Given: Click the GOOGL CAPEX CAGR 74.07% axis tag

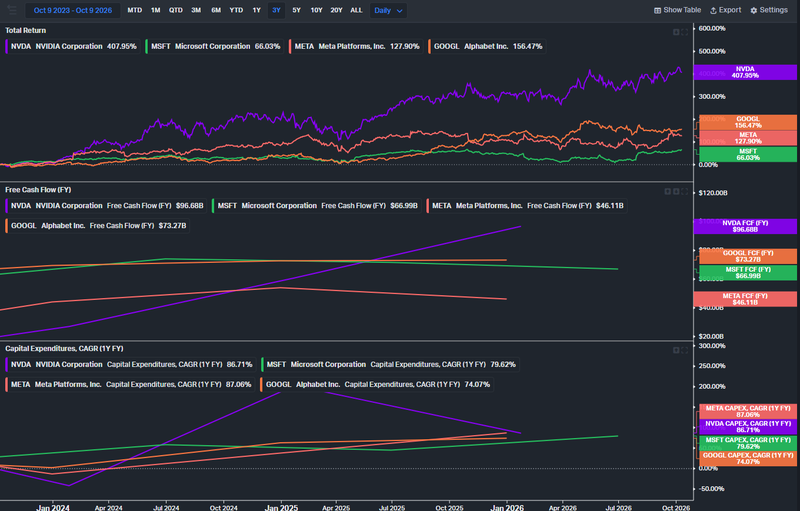Looking at the screenshot, I should pyautogui.click(x=748, y=458).
